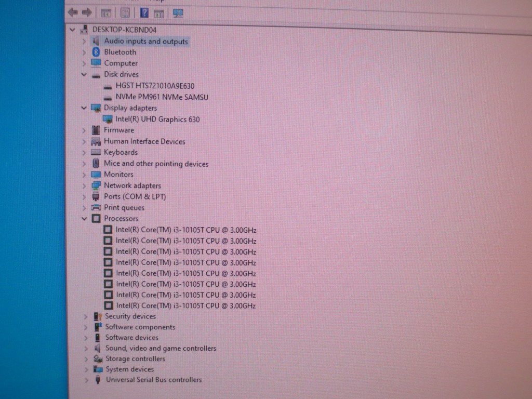Screen dimensions: 532x399
Task: Select the Audio inputs and outputs label
Action: coord(146,41)
